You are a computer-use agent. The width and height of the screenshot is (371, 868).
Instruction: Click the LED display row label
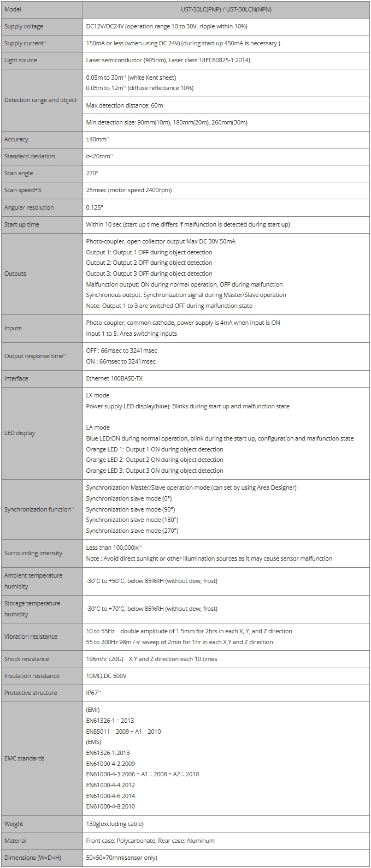(x=20, y=433)
